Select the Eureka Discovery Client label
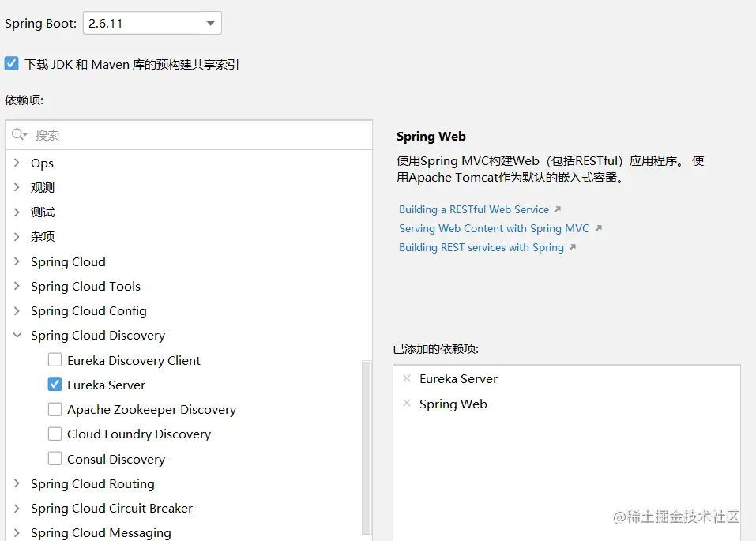 [134, 360]
